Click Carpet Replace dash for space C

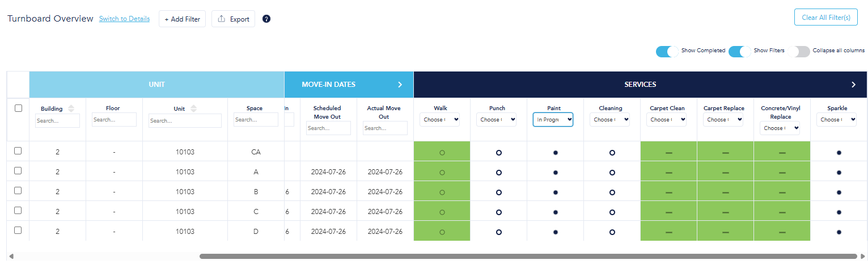pyautogui.click(x=726, y=212)
